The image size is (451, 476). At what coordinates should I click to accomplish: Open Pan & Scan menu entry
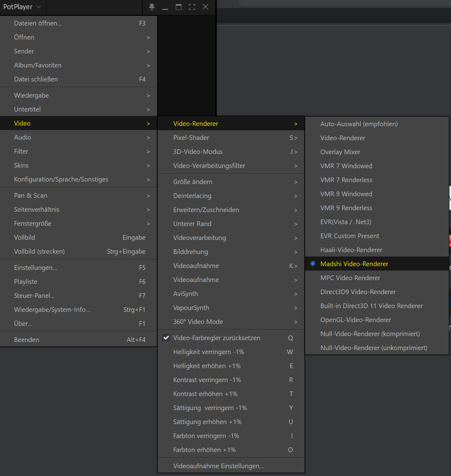click(x=78, y=195)
